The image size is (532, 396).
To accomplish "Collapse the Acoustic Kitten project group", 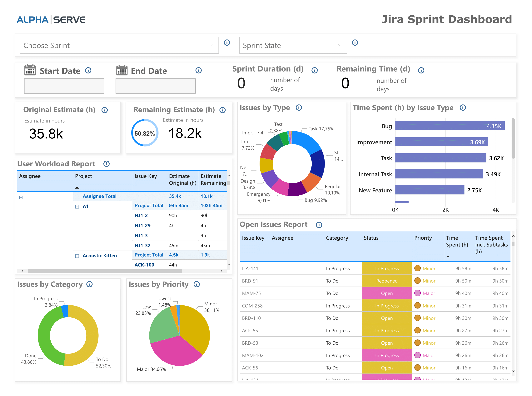I will [x=77, y=256].
